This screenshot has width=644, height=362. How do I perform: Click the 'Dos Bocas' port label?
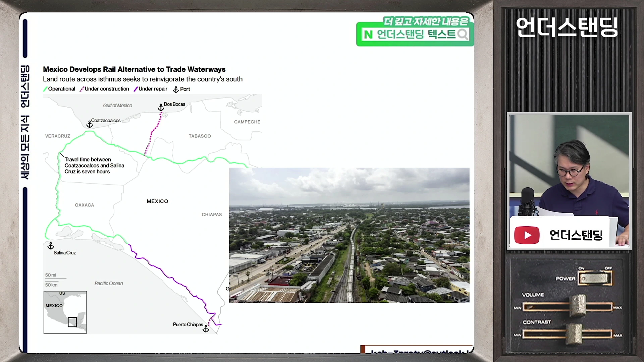[x=174, y=104]
